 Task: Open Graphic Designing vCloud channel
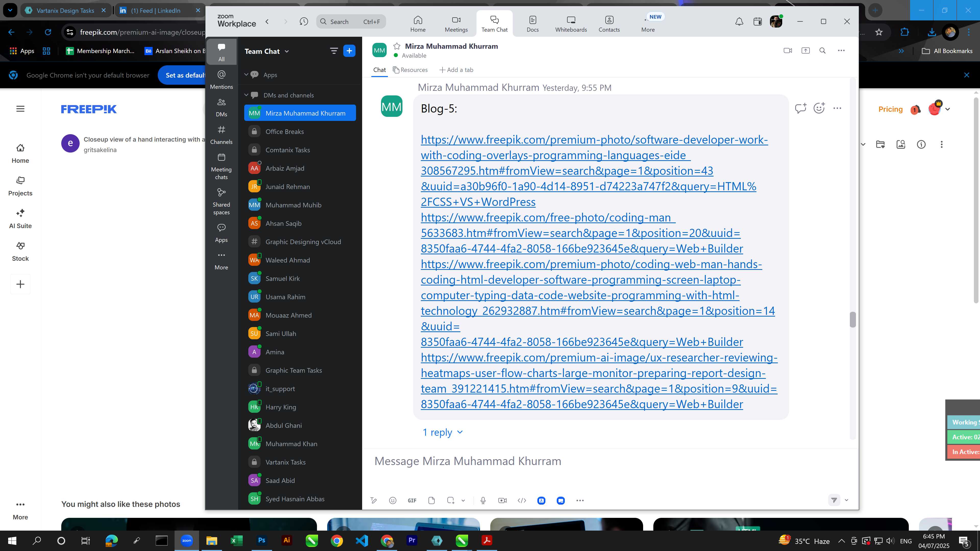click(x=300, y=242)
